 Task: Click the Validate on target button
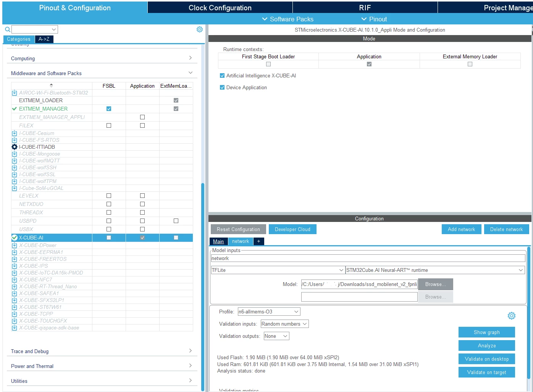tap(486, 372)
